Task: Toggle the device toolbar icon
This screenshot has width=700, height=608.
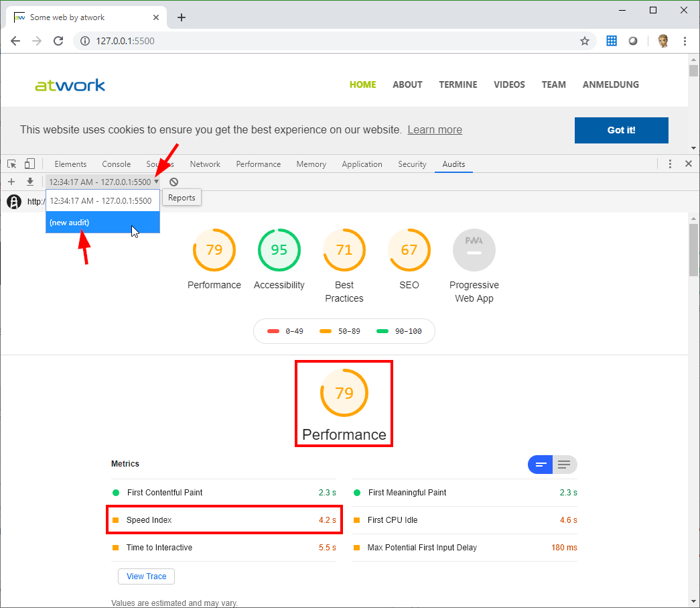Action: pyautogui.click(x=29, y=164)
